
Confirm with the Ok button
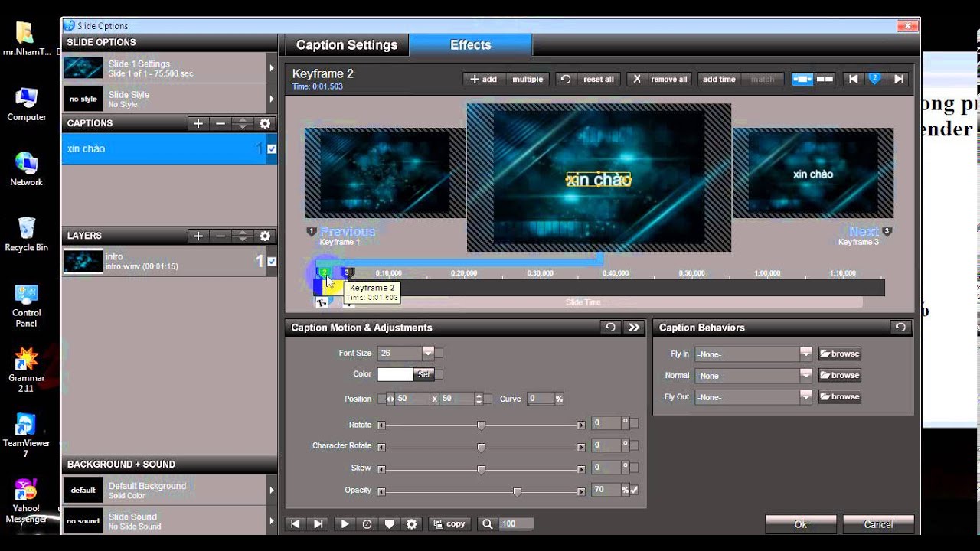pyautogui.click(x=800, y=524)
